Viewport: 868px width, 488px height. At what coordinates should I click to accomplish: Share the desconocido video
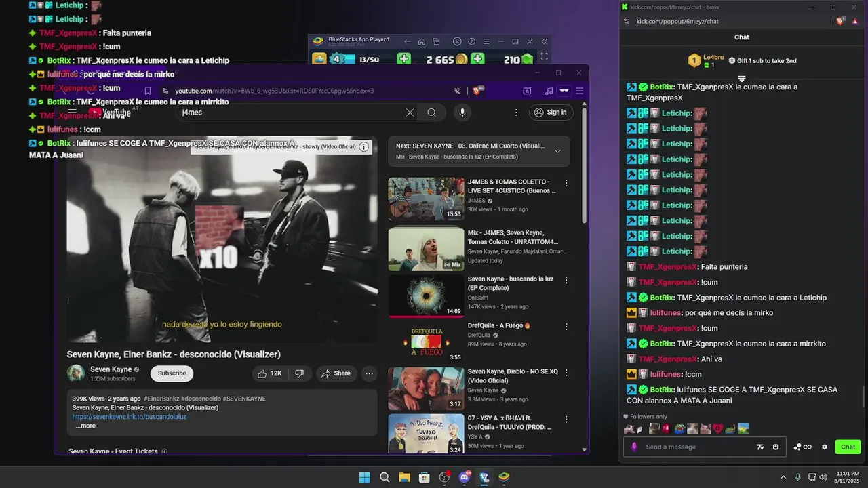(x=336, y=373)
